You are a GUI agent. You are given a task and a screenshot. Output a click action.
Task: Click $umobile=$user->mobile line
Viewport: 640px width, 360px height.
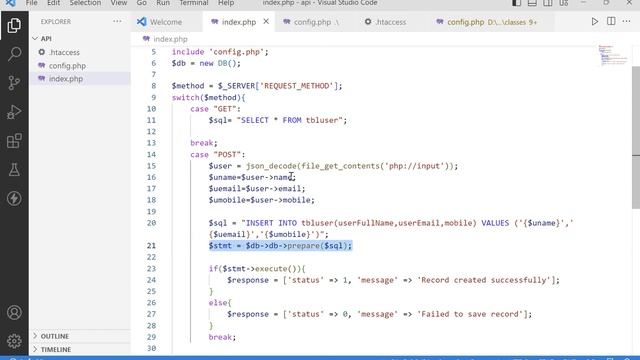pos(262,200)
